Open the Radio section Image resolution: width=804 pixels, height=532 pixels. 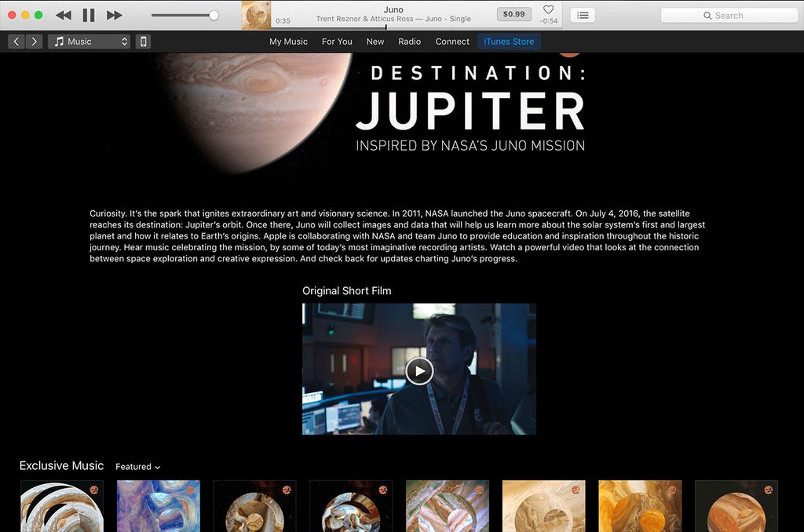[409, 42]
